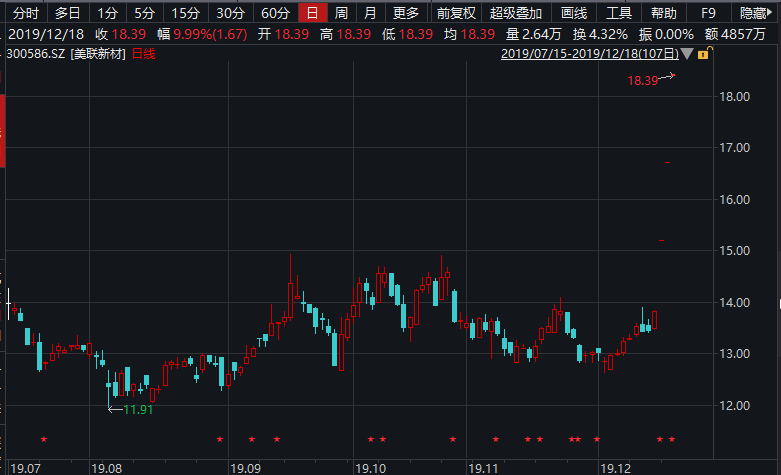
Task: Click the 19.08 date axis label
Action: (107, 469)
